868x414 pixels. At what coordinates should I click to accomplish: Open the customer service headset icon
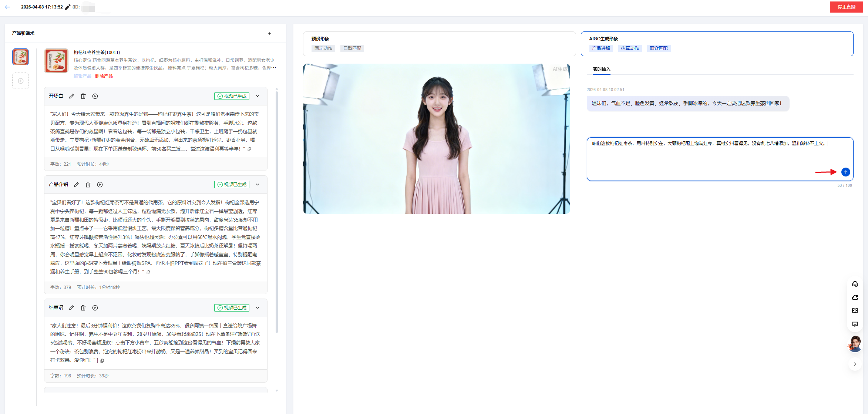coord(855,284)
